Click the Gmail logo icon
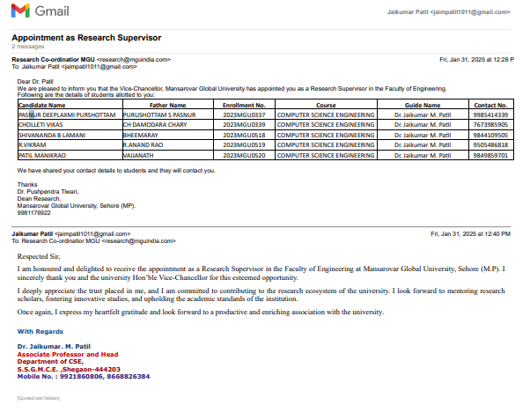Screen dimensions: 530x420 point(19,11)
